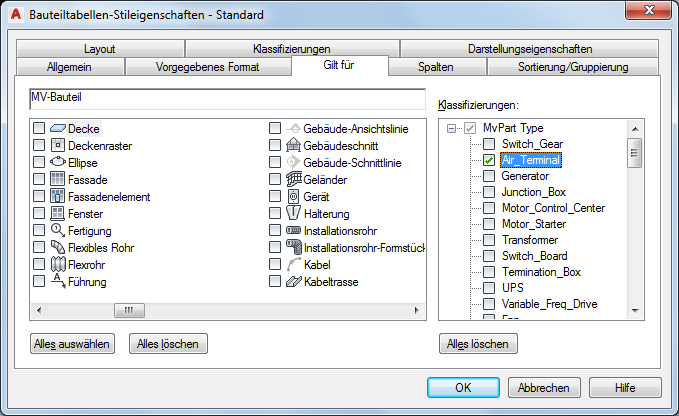Click the Fenster window icon
The image size is (679, 416).
tap(58, 213)
